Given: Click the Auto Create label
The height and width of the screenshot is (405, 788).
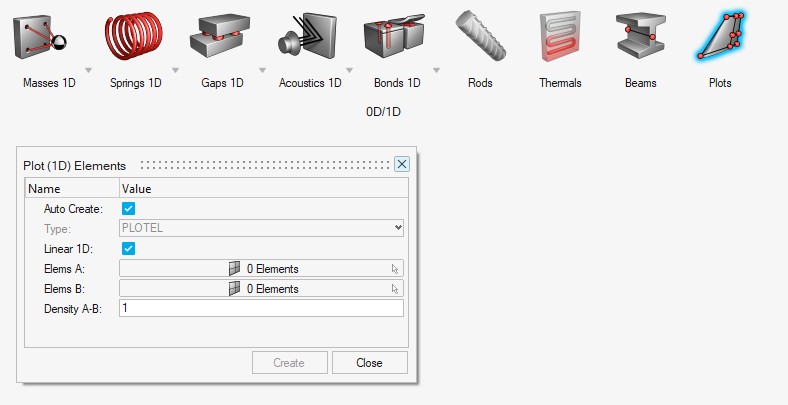Looking at the screenshot, I should 73,209.
